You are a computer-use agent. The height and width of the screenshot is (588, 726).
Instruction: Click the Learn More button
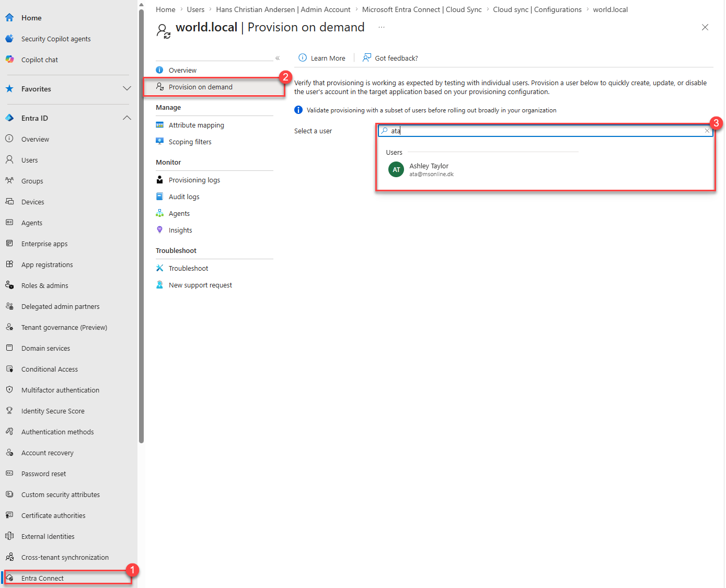[x=322, y=58]
